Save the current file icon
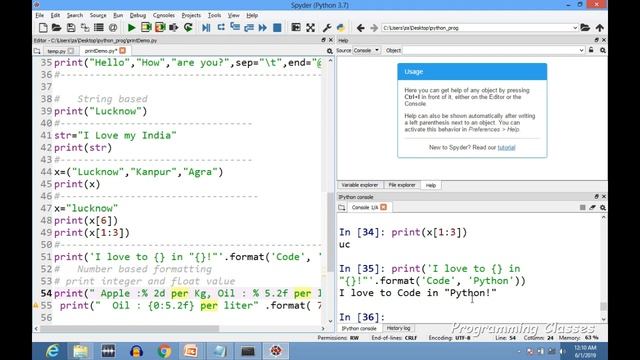Image resolution: width=640 pixels, height=360 pixels. 71,28
